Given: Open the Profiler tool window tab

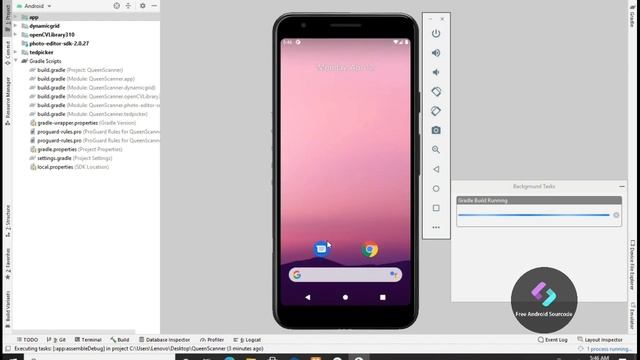Looking at the screenshot, I should (x=212, y=340).
